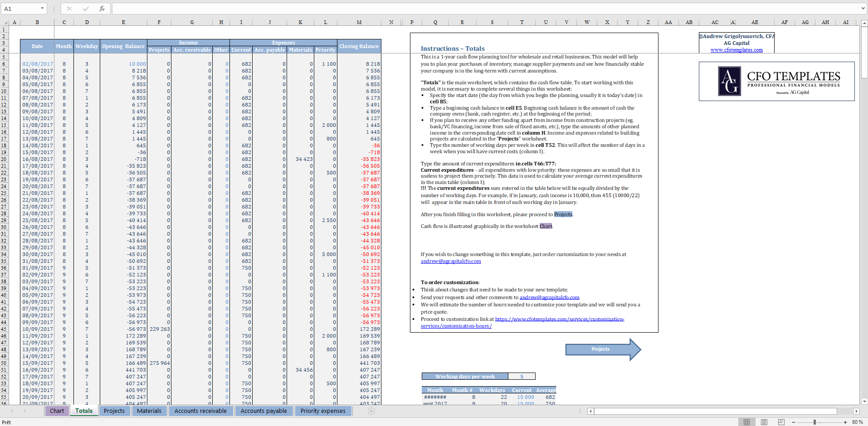868x426 pixels.
Task: Select the Totals sheet tab
Action: click(x=84, y=411)
